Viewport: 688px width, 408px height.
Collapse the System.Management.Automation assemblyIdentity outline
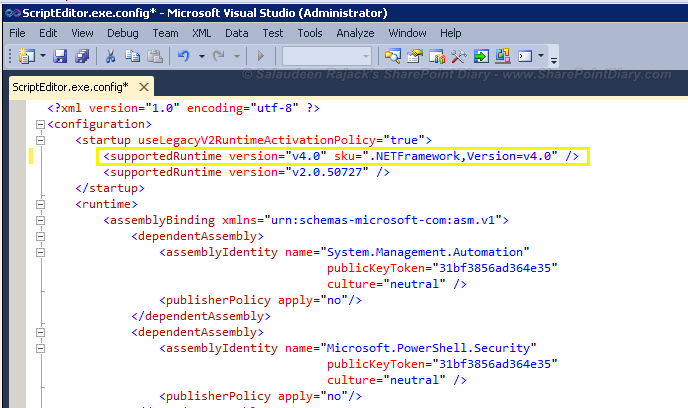point(40,253)
